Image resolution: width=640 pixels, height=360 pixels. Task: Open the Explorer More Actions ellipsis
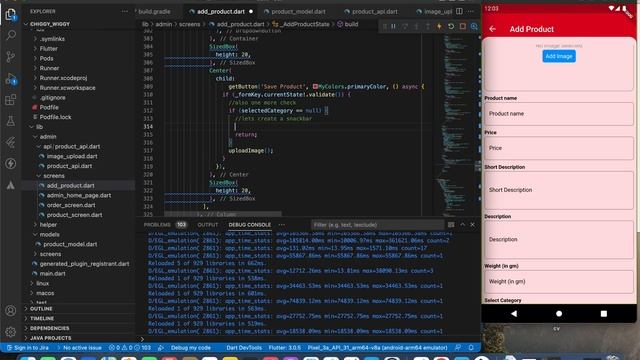pos(124,11)
